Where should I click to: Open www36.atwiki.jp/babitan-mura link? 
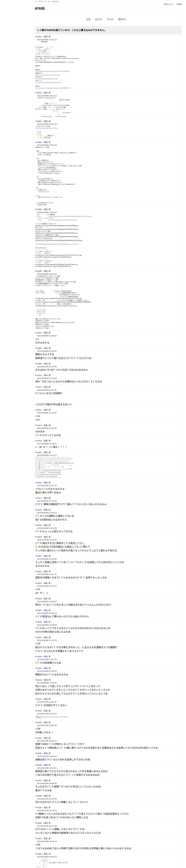click(47, 79)
